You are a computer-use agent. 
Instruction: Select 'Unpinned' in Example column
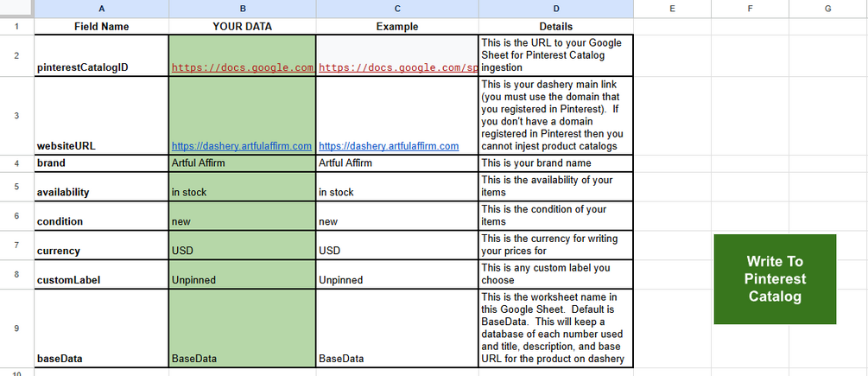click(x=397, y=274)
